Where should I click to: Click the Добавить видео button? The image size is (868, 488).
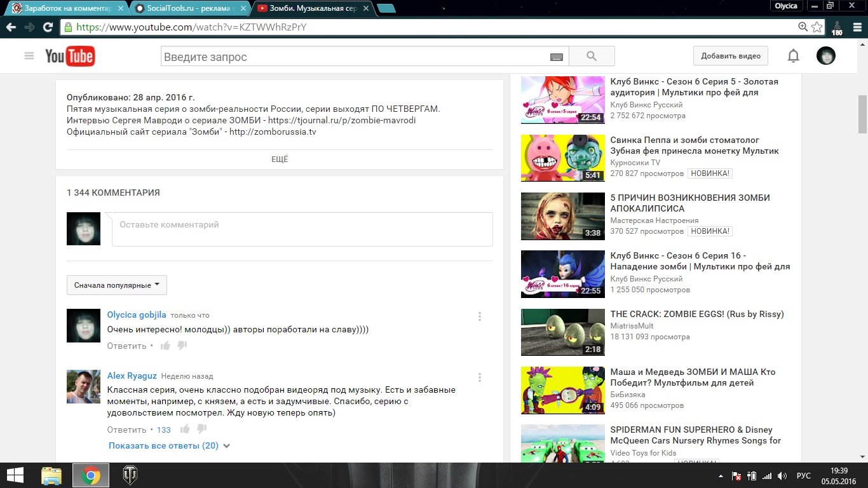coord(731,56)
